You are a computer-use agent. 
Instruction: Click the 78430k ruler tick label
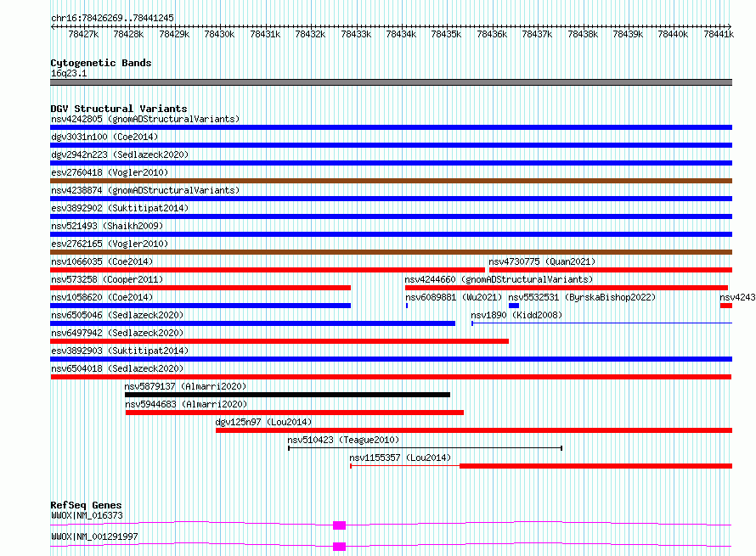coord(219,34)
